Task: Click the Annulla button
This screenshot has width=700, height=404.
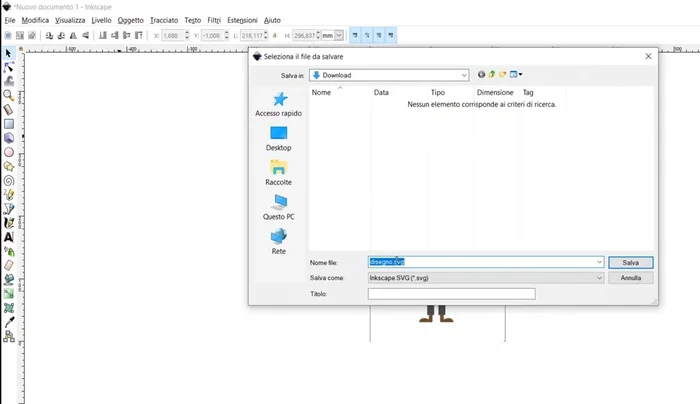Action: click(631, 278)
